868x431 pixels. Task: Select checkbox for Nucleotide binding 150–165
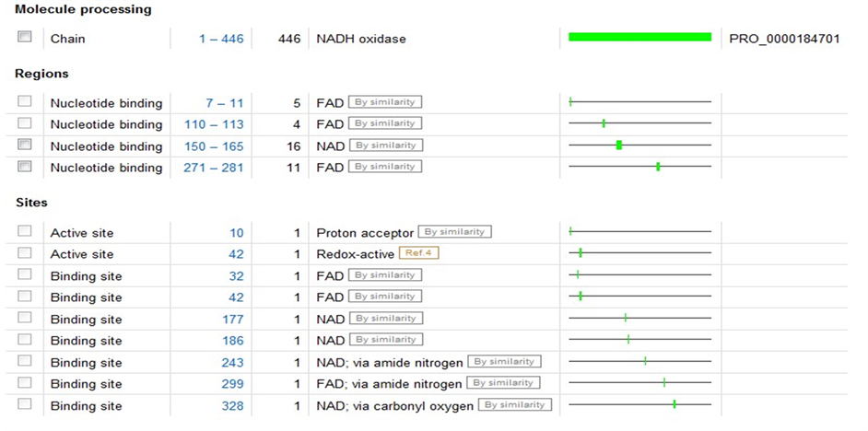25,145
